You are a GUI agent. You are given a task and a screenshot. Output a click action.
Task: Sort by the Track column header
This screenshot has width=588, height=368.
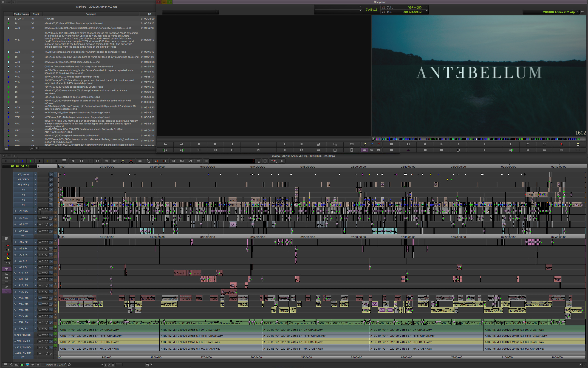36,14
